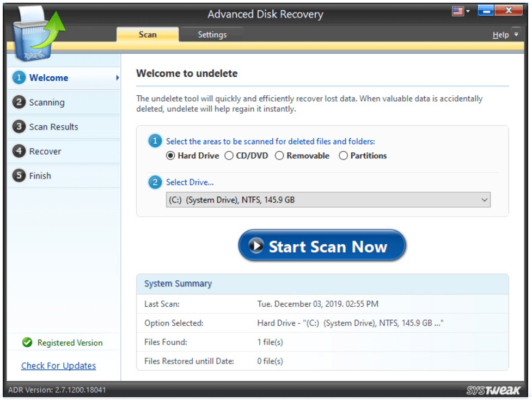Select the Removable radio button
532x401 pixels.
coord(279,156)
